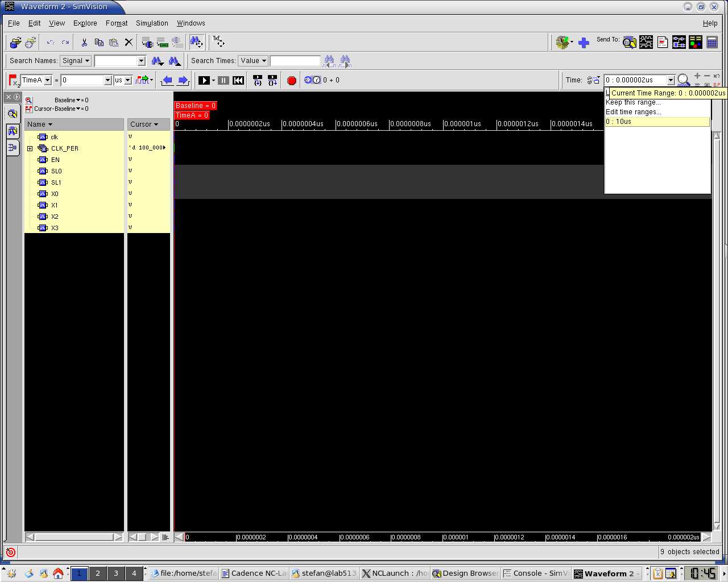The image size is (728, 582).
Task: Select the second sidebar binoculars tab icon
Action: click(13, 131)
